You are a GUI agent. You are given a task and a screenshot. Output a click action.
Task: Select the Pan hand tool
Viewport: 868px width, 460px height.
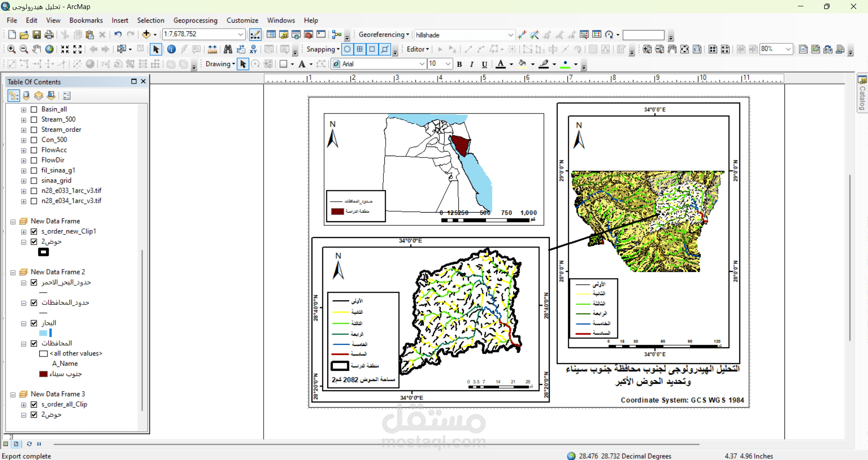tap(37, 49)
